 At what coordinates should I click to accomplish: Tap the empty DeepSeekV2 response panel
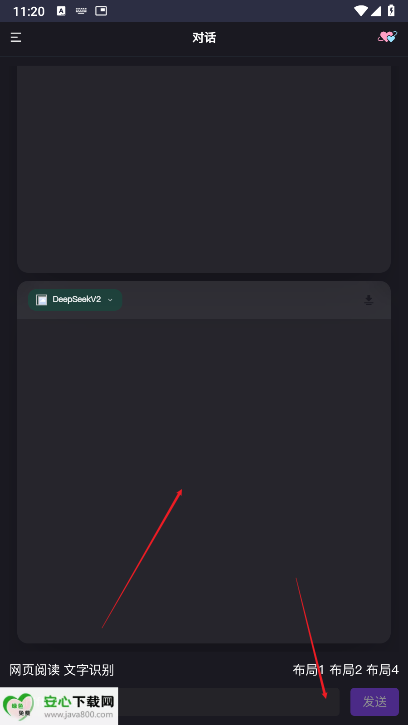pyautogui.click(x=204, y=480)
